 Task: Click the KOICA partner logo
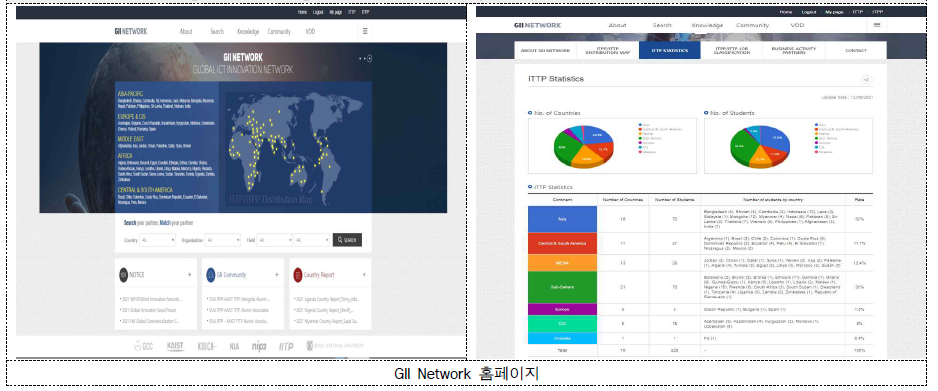206,346
